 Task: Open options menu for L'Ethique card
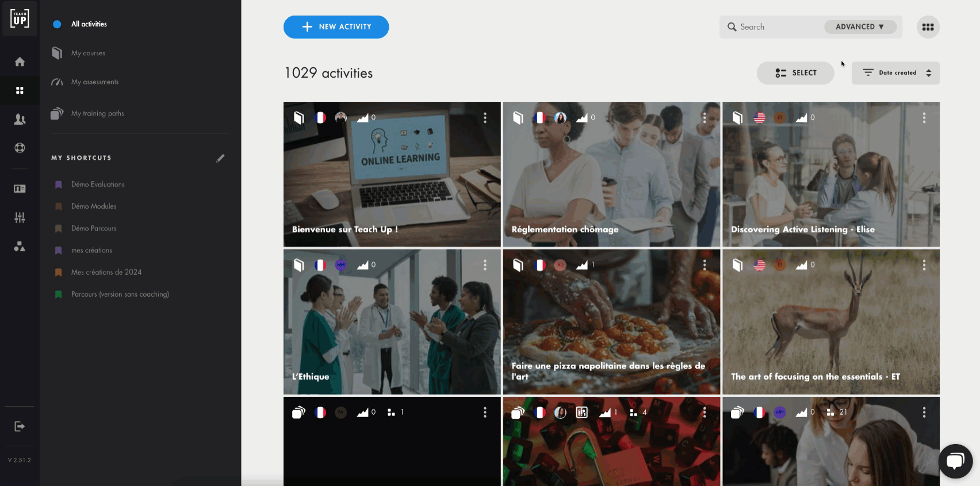point(485,265)
